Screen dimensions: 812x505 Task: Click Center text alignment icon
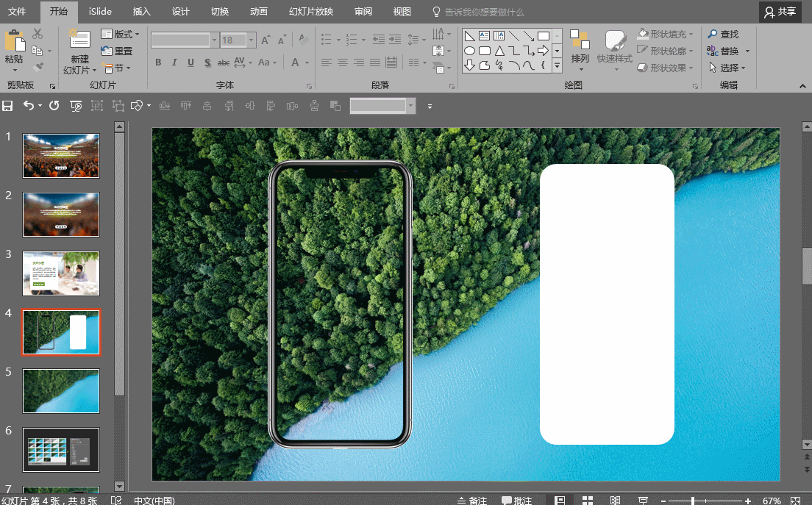pos(343,62)
